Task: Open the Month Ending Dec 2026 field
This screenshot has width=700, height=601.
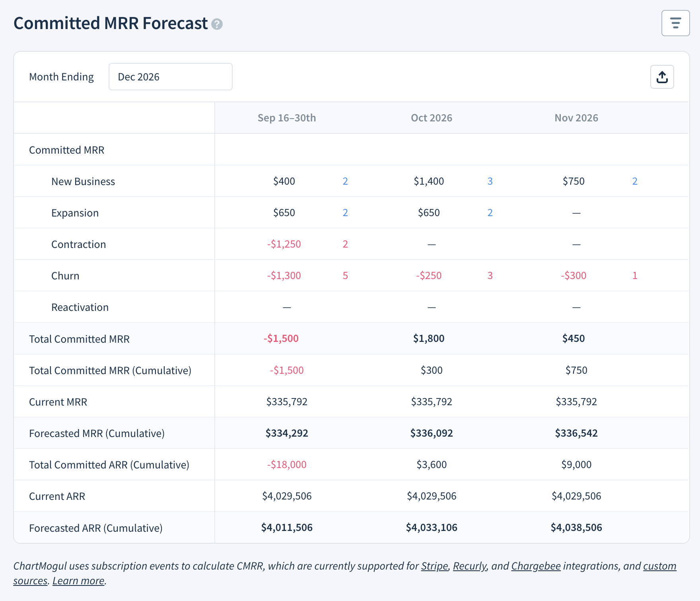Action: [x=171, y=77]
